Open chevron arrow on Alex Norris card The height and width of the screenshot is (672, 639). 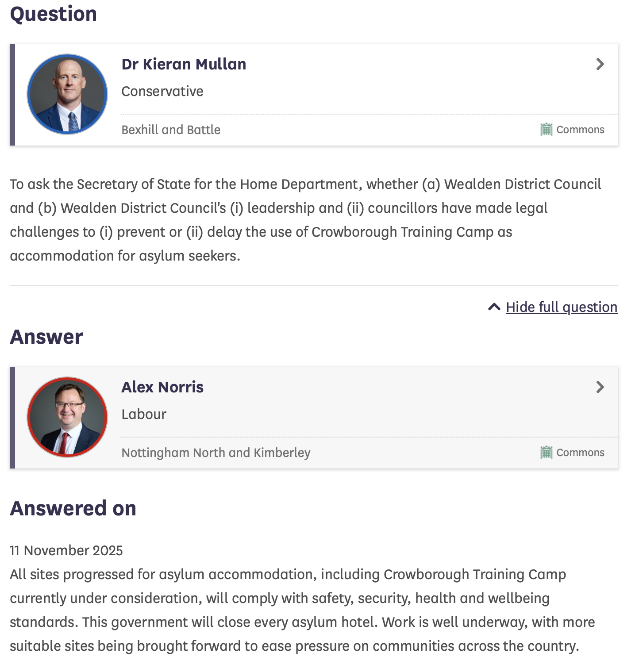pos(600,387)
